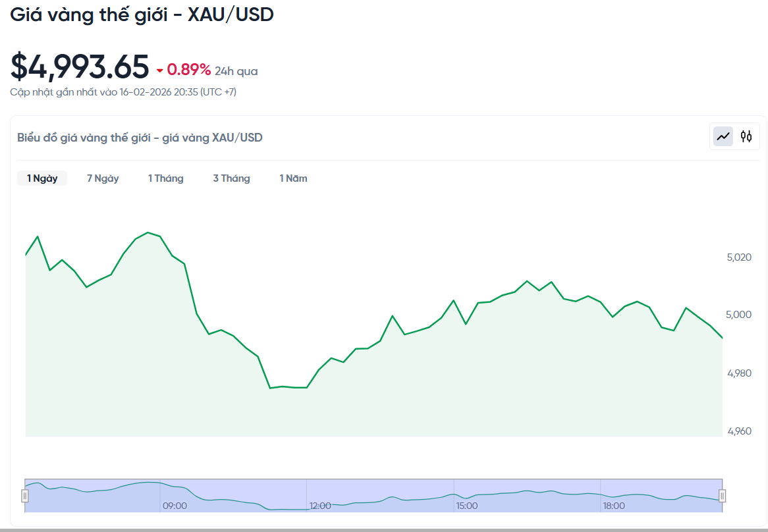Switch to 1 Tháng range
This screenshot has height=532, width=768.
(x=166, y=178)
